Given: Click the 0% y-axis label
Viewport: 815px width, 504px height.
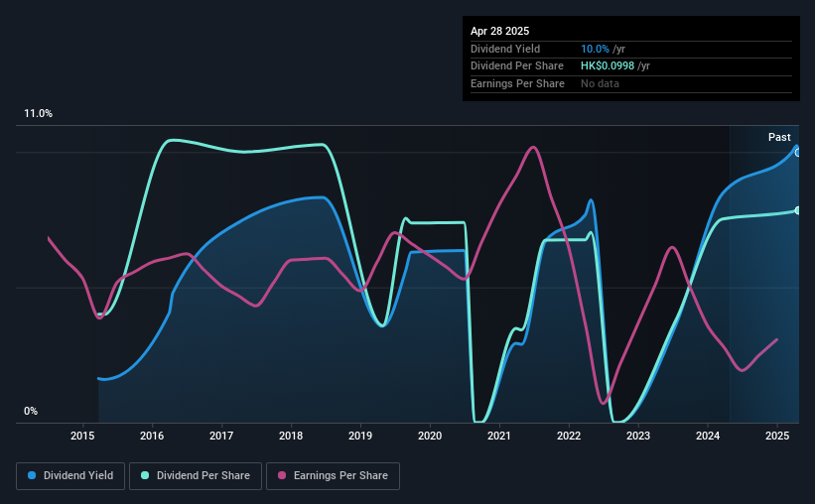Looking at the screenshot, I should click(x=31, y=411).
